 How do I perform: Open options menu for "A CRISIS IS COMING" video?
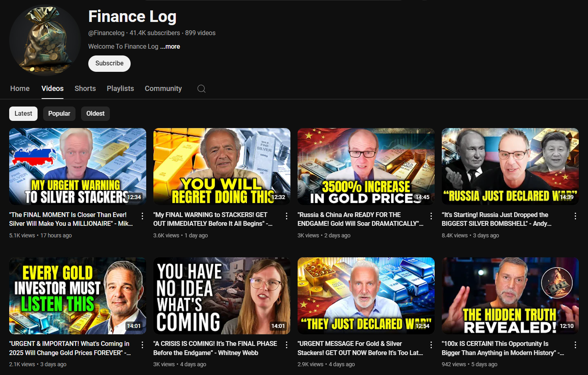(x=286, y=345)
